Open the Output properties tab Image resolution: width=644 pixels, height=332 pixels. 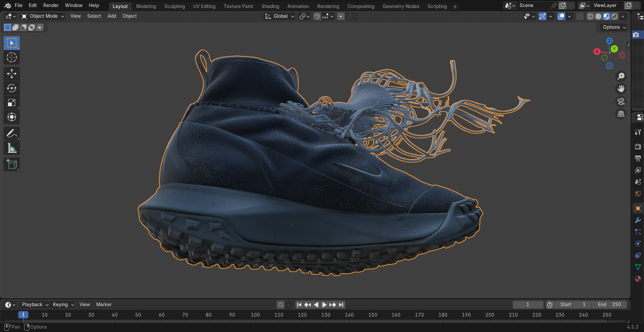638,158
